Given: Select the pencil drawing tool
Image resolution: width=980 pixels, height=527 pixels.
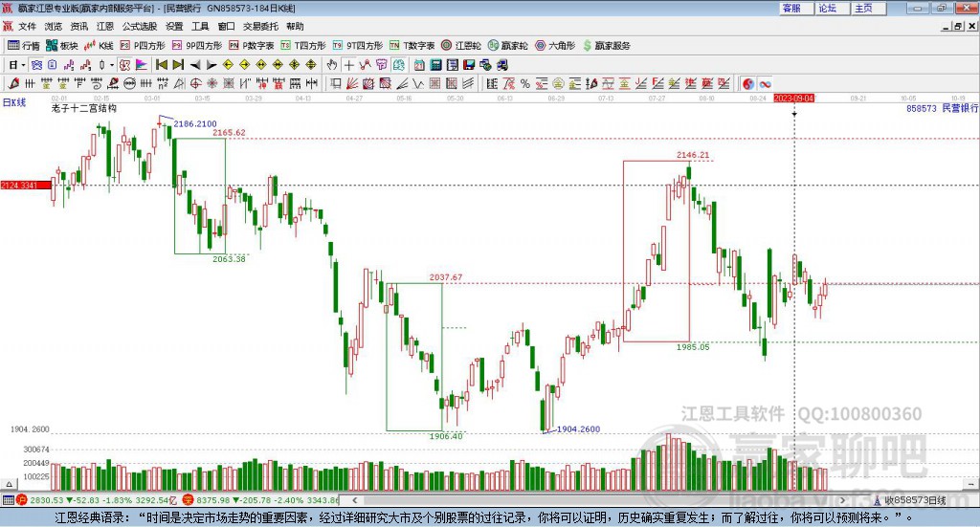Looking at the screenshot, I should pos(13,83).
